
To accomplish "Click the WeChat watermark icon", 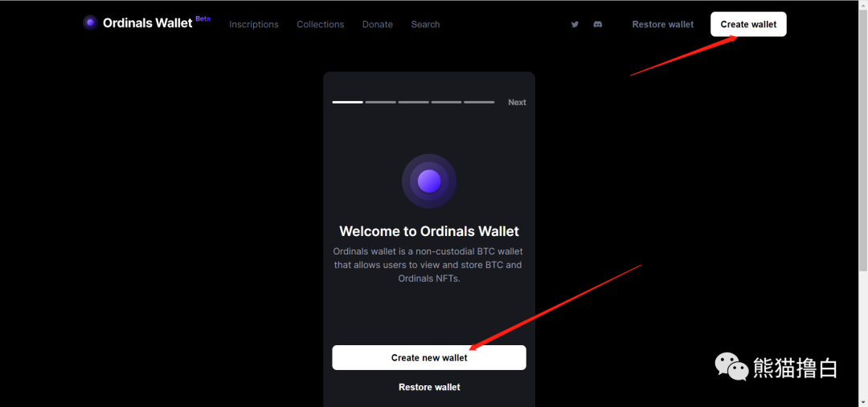I will pyautogui.click(x=731, y=367).
